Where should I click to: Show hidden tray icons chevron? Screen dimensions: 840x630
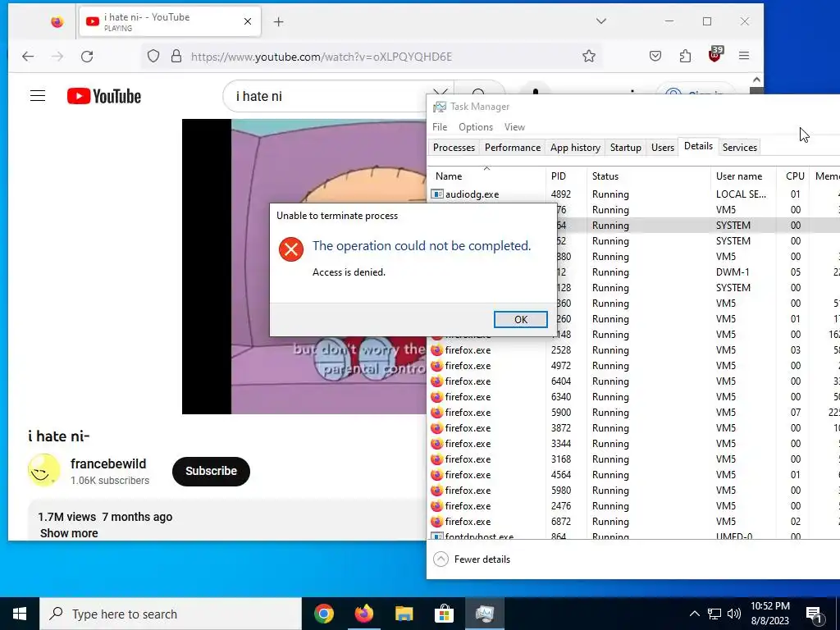694,614
